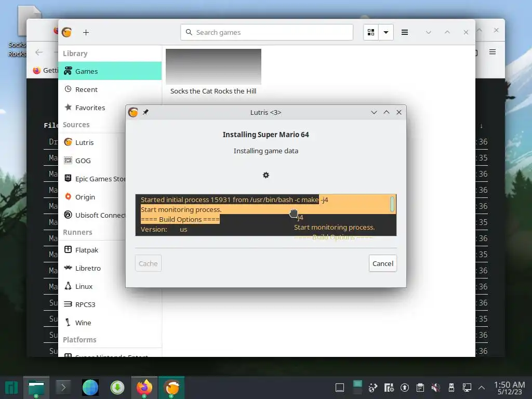Screen dimensions: 532x399
Task: Select the GOG source
Action: 92,161
